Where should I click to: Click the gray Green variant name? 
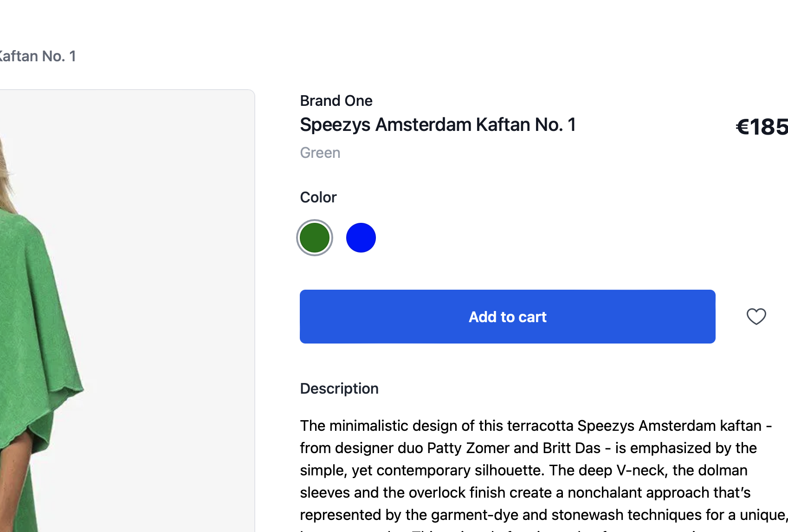point(320,153)
